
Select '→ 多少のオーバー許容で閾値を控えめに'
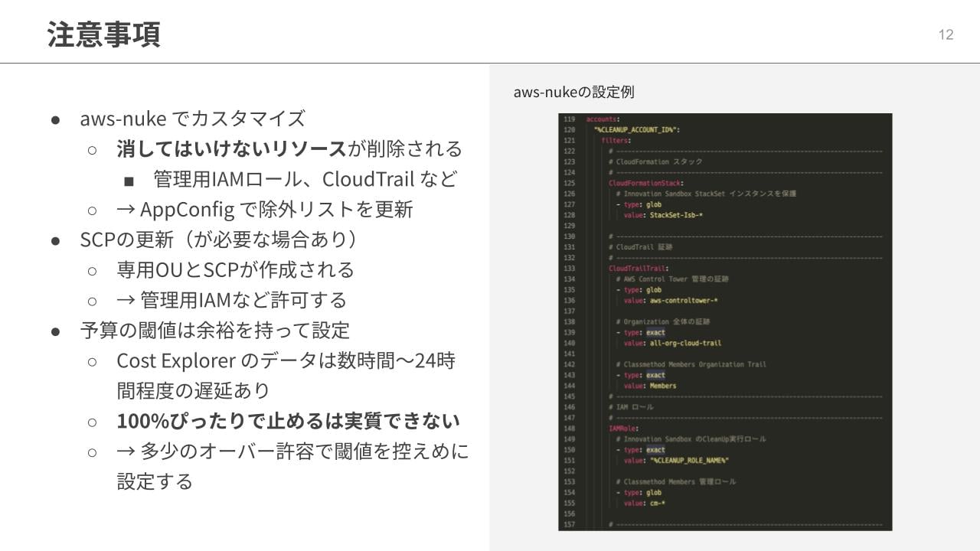292,452
